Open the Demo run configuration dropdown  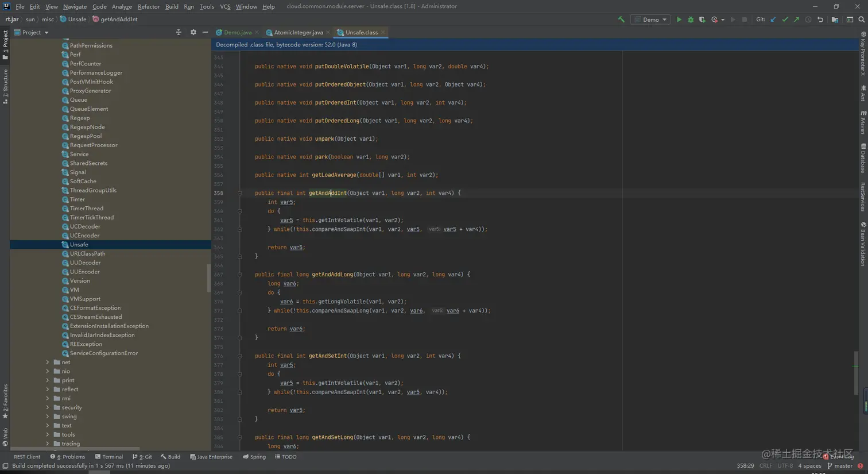[652, 20]
